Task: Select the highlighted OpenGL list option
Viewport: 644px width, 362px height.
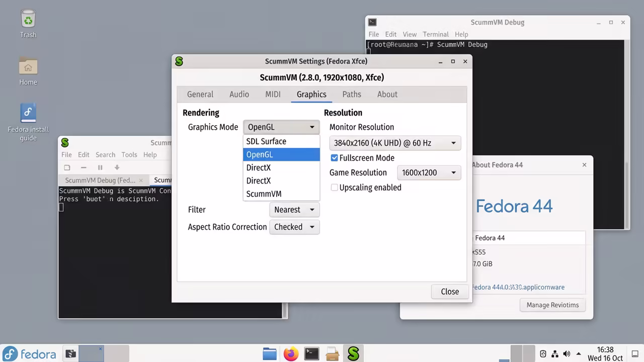Action: (x=281, y=154)
